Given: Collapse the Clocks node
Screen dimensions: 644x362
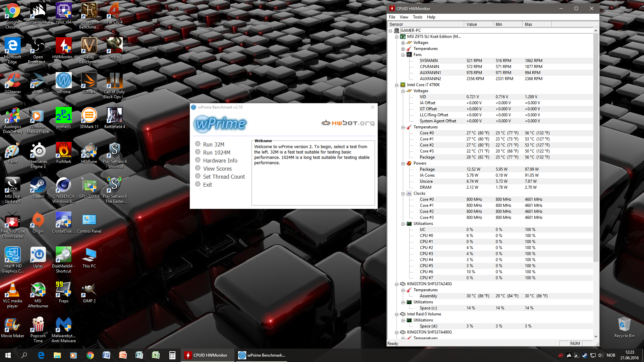Looking at the screenshot, I should point(403,193).
